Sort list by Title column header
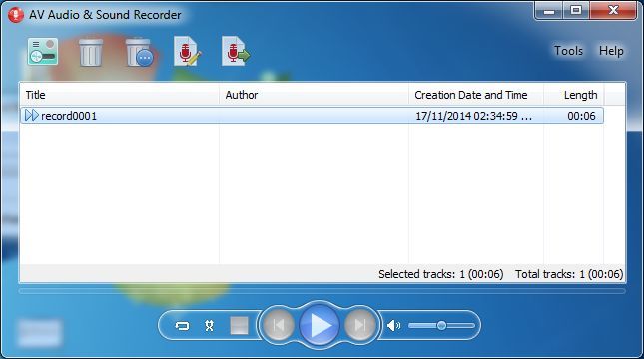This screenshot has height=359, width=644. (x=119, y=95)
